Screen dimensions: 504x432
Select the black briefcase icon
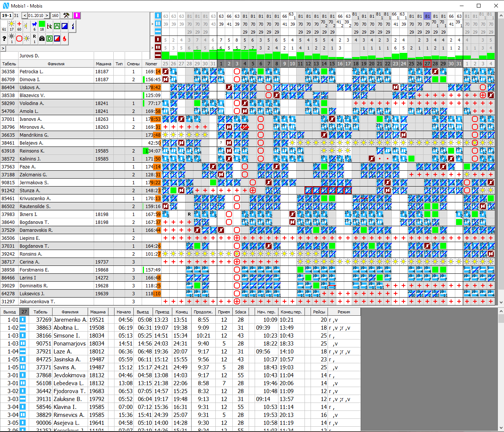point(42,39)
